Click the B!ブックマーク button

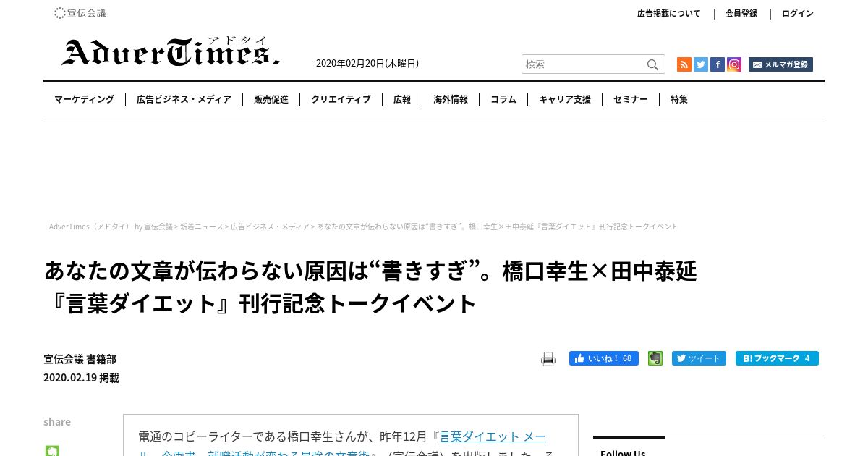pos(777,358)
